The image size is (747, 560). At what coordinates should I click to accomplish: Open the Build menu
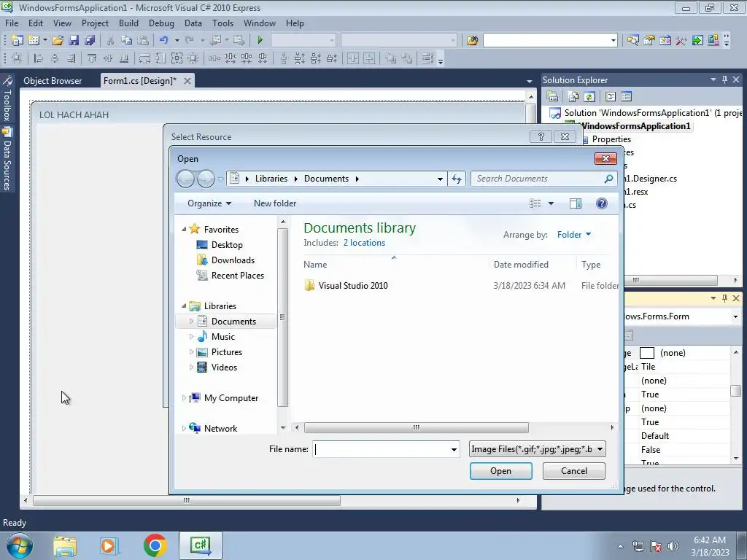128,23
